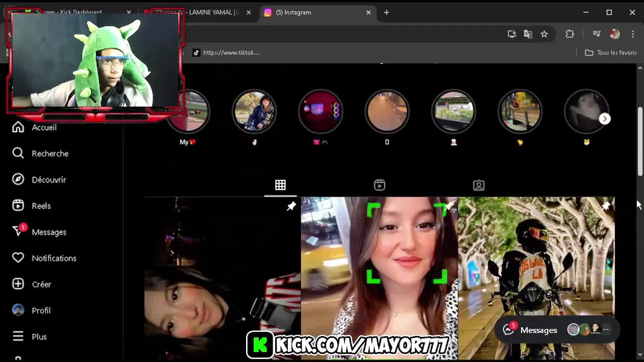Open the yellow flowers bench highlight

point(520,112)
